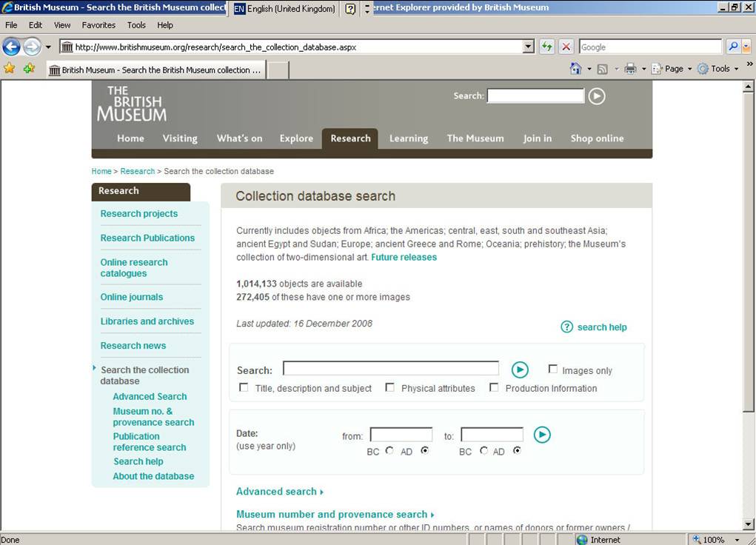Click the Print toolbar icon
756x545 pixels.
point(630,69)
